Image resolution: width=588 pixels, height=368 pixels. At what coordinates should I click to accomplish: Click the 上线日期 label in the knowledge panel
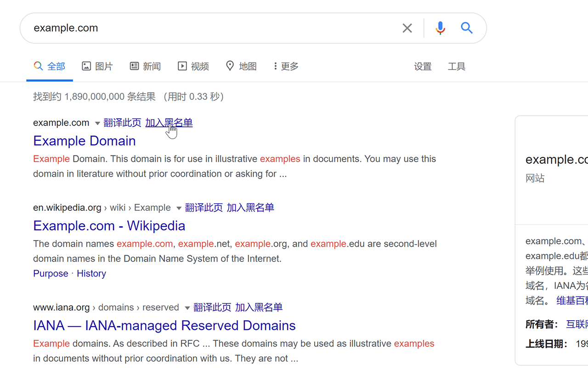[547, 344]
